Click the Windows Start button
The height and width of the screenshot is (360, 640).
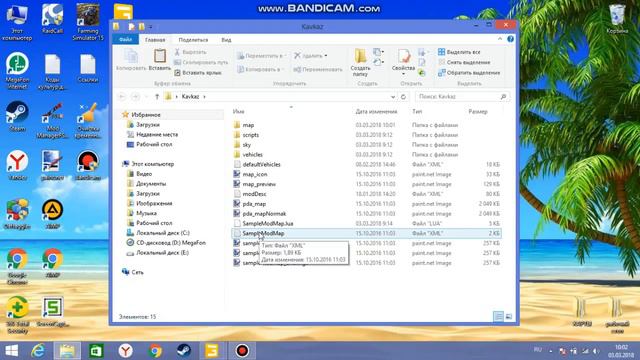11,351
